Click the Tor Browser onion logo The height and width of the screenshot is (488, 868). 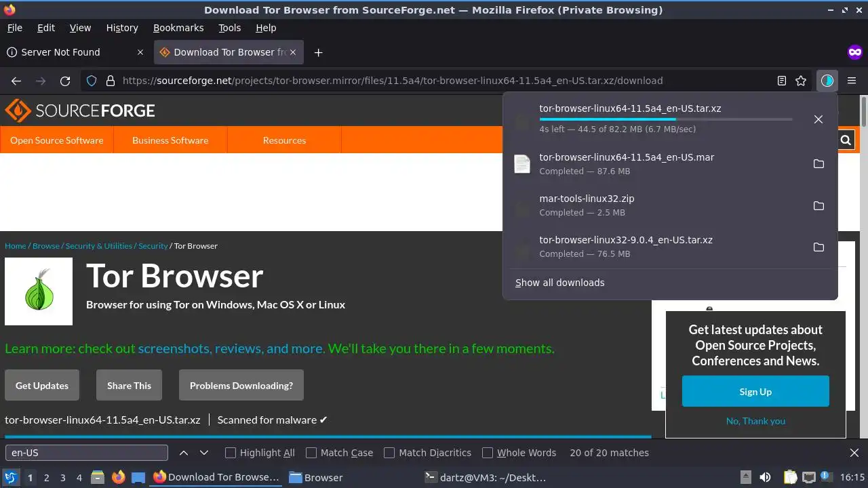[x=39, y=291]
